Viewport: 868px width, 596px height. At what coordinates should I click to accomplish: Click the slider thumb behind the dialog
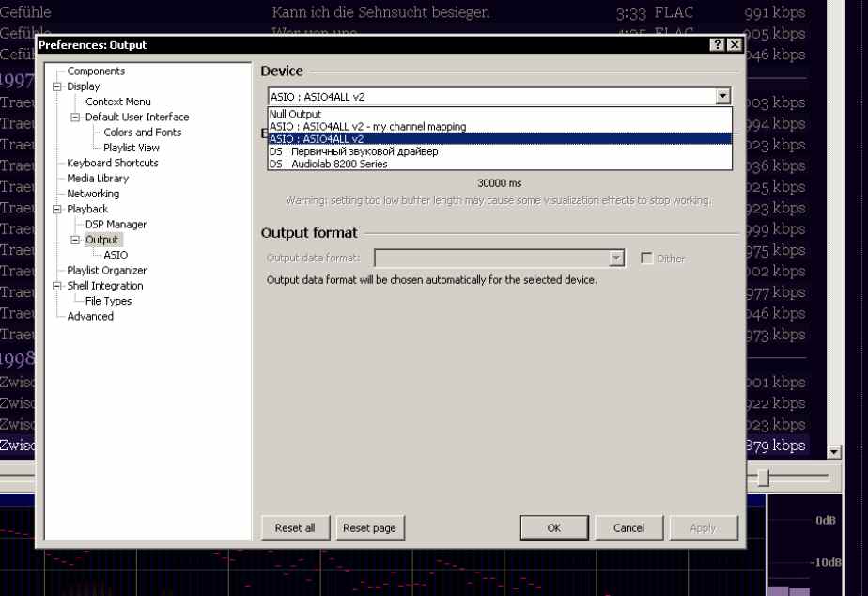[764, 478]
